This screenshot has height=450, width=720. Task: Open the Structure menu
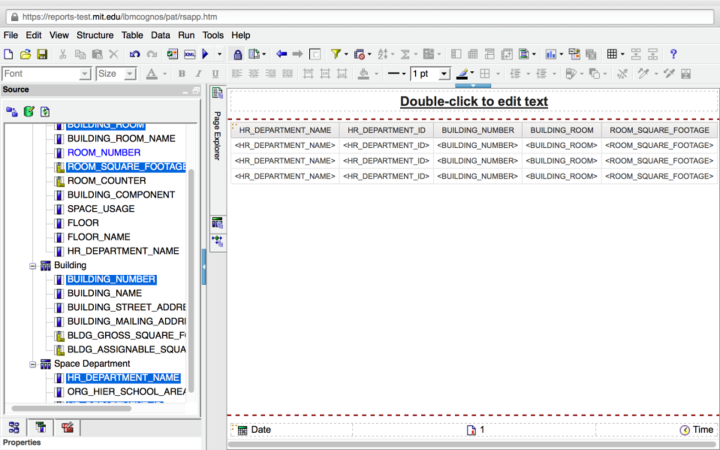(95, 35)
